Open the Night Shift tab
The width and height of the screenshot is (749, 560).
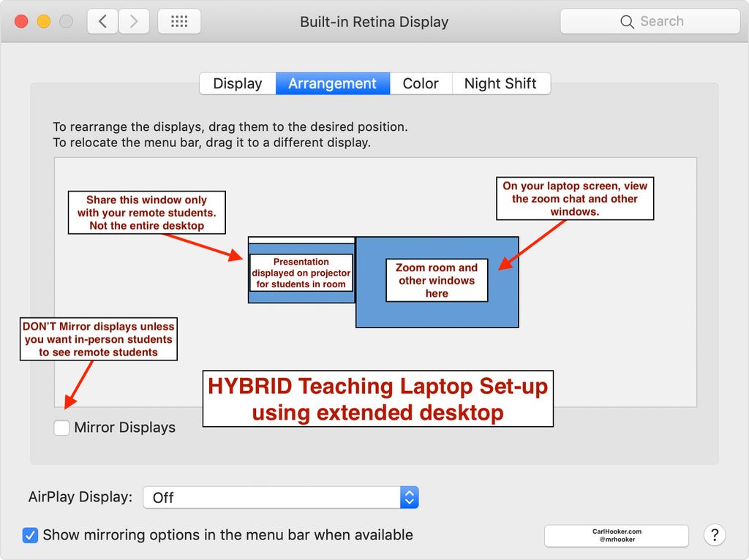point(501,83)
